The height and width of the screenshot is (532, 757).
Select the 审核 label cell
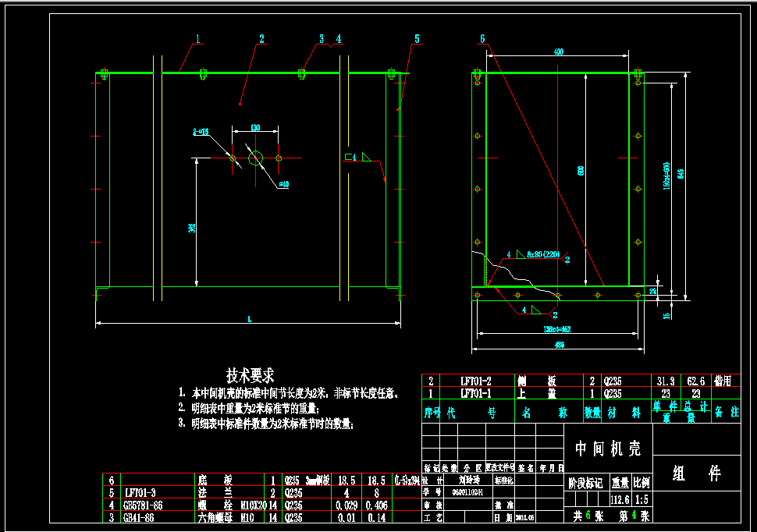(x=433, y=505)
